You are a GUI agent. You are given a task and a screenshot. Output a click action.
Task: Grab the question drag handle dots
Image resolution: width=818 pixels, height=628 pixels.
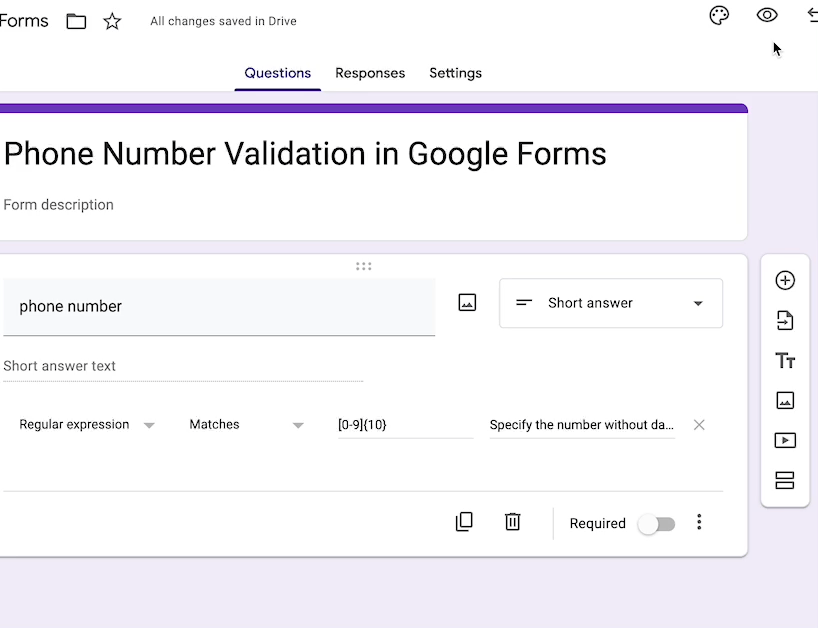pyautogui.click(x=364, y=267)
